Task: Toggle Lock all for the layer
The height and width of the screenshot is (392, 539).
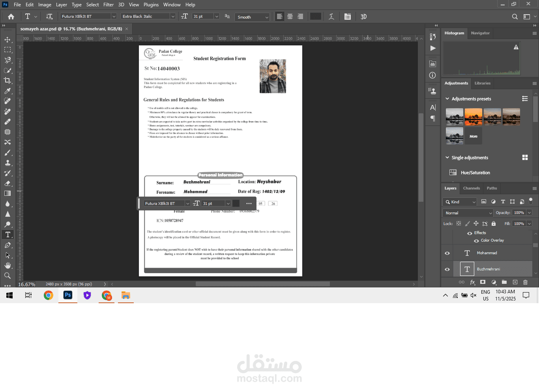Action: click(493, 223)
